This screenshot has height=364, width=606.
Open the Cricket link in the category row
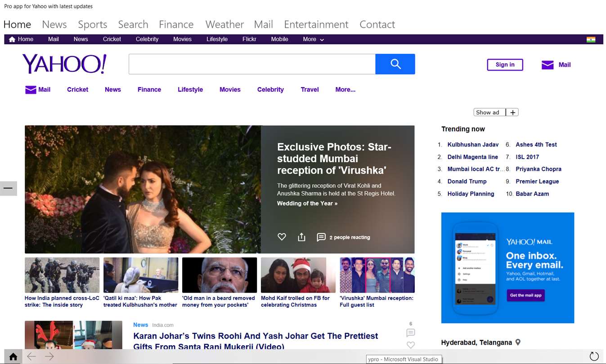click(x=77, y=89)
